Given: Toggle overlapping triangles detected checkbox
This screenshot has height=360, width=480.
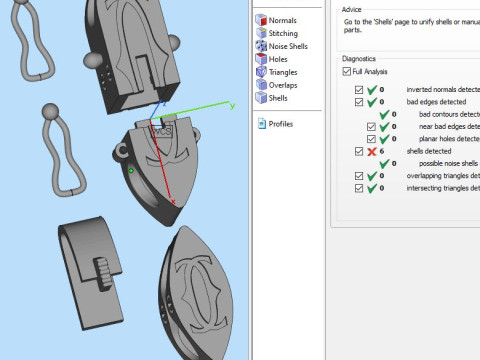Looking at the screenshot, I should coord(359,176).
